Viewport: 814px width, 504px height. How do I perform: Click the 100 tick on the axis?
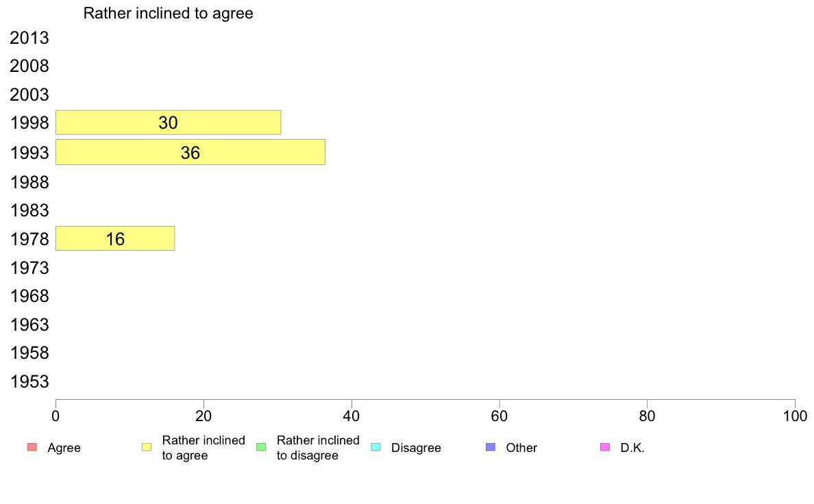click(795, 416)
